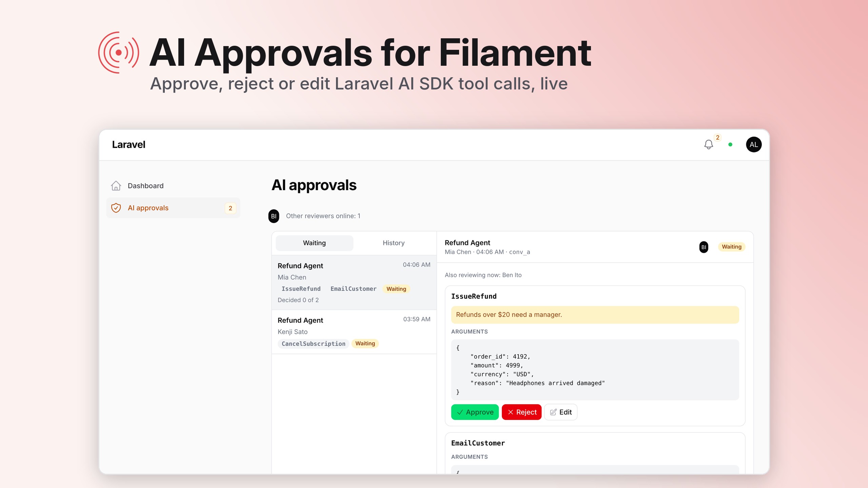Click the "order_id": 4192 argument line
This screenshot has width=868, height=488.
500,357
